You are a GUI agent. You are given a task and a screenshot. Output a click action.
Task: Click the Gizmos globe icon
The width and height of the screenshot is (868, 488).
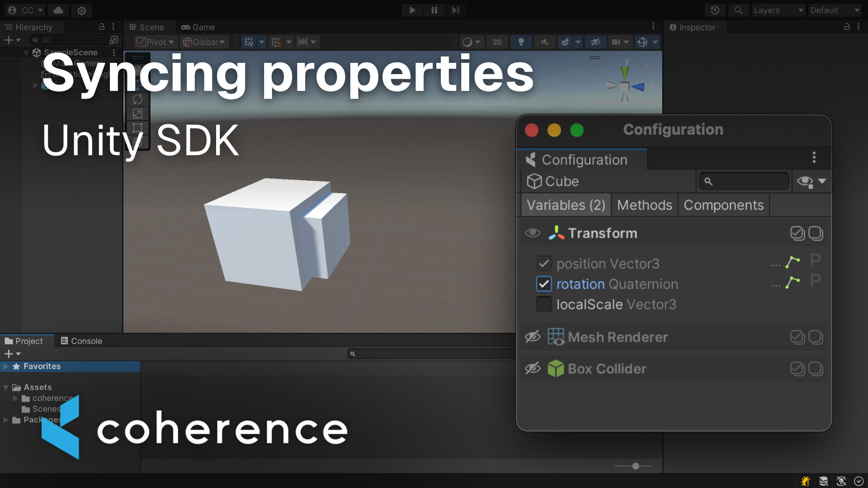(642, 42)
